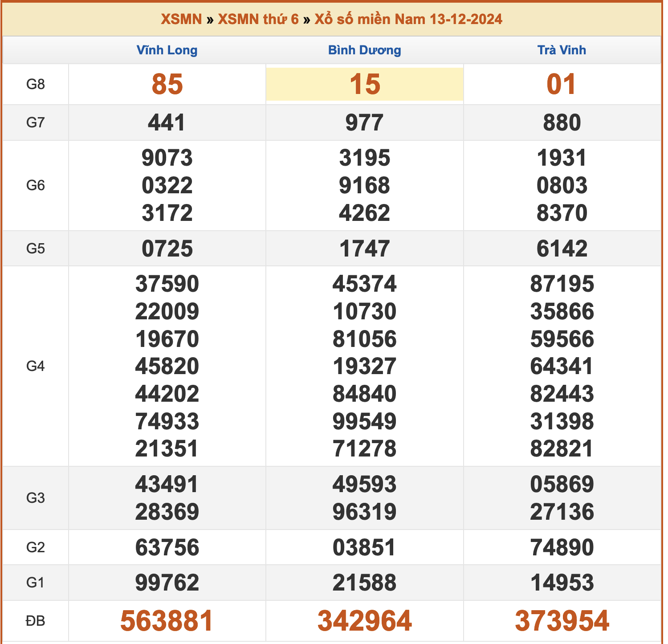Image resolution: width=668 pixels, height=644 pixels.
Task: Select Vĩnh Long G8 result 85
Action: pos(167,84)
